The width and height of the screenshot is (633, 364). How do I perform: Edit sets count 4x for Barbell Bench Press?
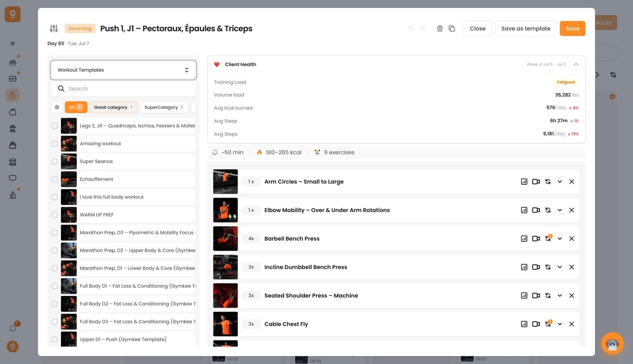click(251, 239)
